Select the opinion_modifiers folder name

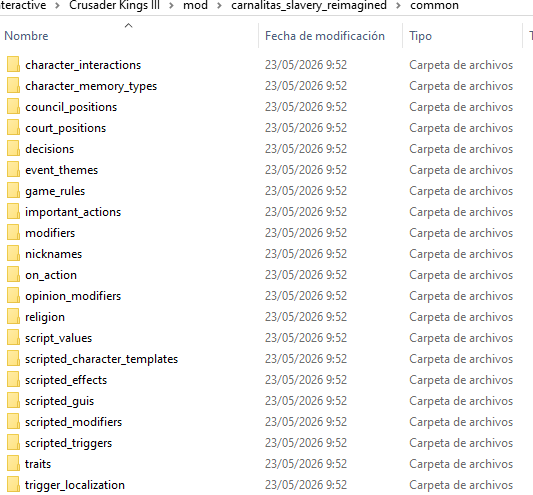coord(73,296)
